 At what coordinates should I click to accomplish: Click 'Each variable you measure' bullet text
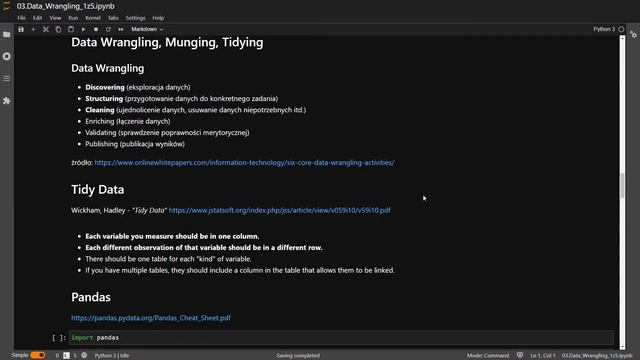[172, 236]
